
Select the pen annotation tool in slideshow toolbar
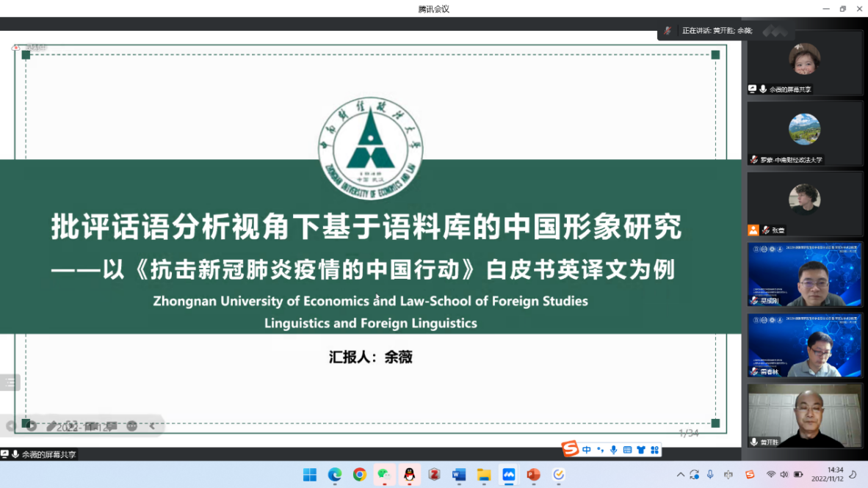(x=51, y=426)
